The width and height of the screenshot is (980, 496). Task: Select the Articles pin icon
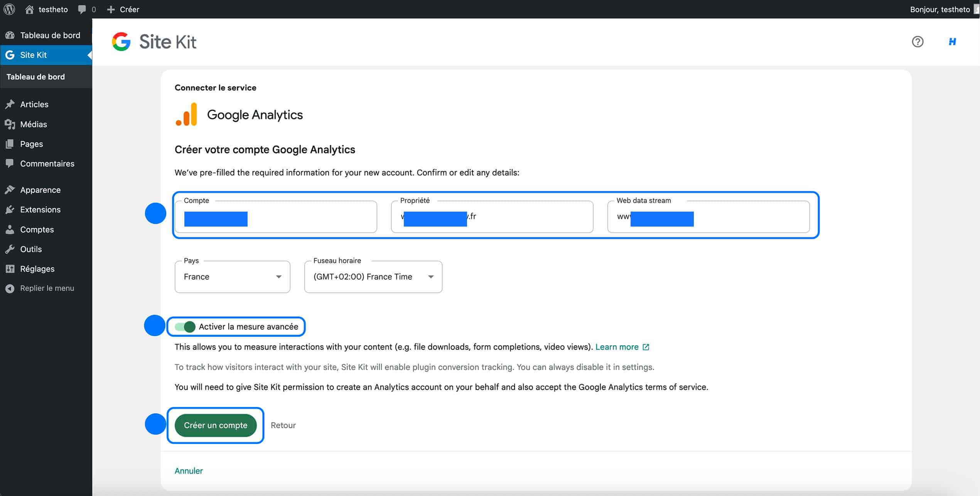pyautogui.click(x=10, y=104)
